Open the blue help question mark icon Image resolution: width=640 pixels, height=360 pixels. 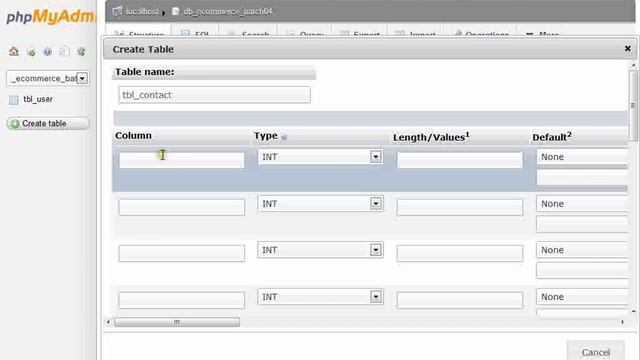pyautogui.click(x=47, y=51)
